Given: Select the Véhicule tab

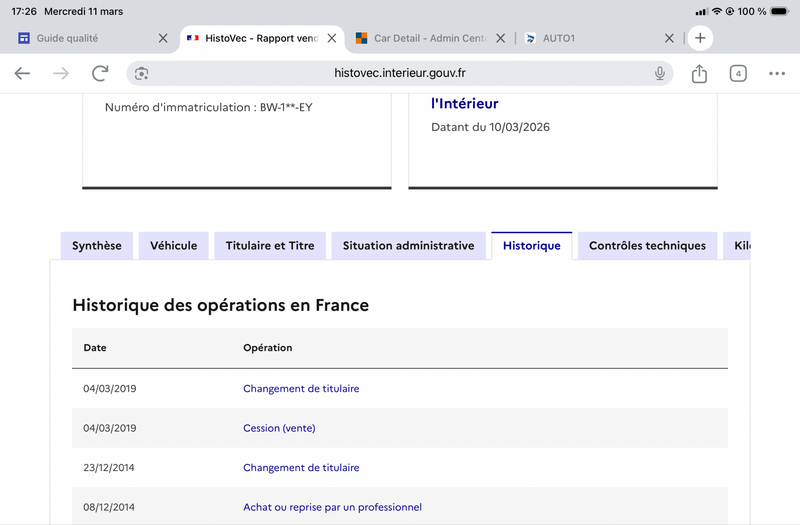Looking at the screenshot, I should click(173, 245).
